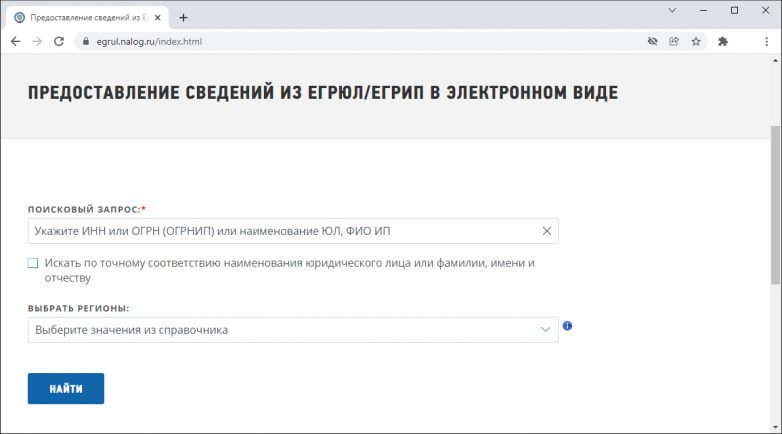Image resolution: width=782 pixels, height=434 pixels.
Task: Select the 'Предоставление сведений' browser tab
Action: [x=85, y=17]
